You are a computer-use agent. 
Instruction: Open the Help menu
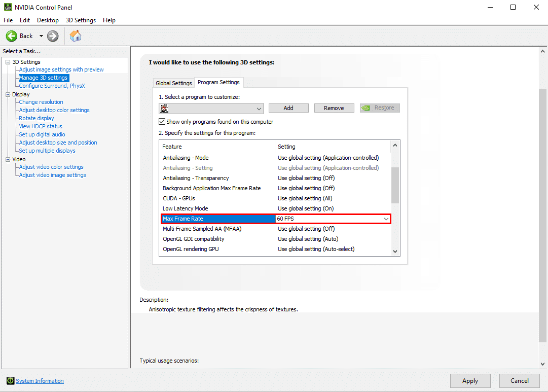[109, 20]
